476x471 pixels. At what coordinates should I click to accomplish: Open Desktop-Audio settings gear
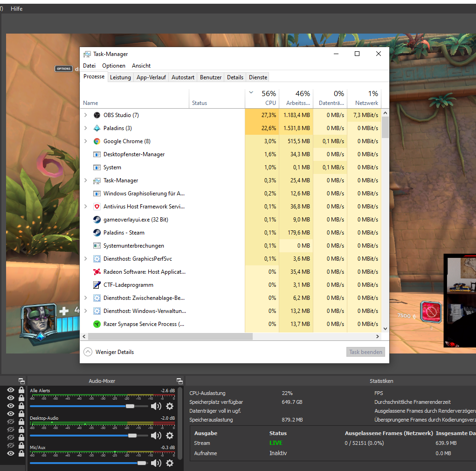(170, 435)
